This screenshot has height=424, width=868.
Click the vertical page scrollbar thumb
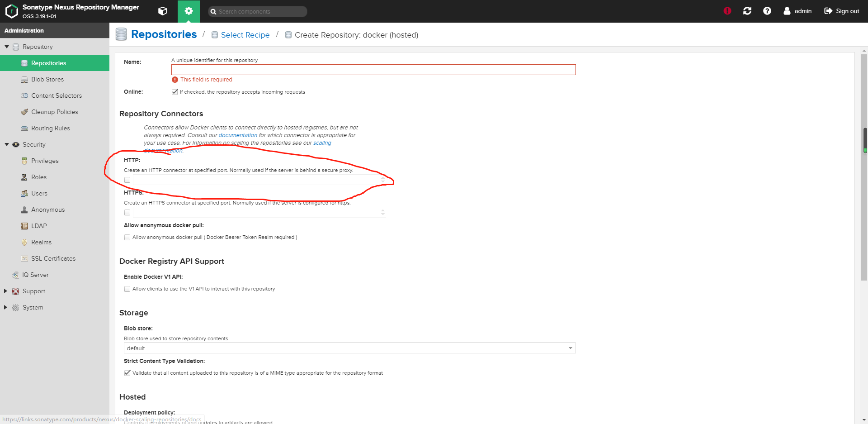tap(864, 140)
